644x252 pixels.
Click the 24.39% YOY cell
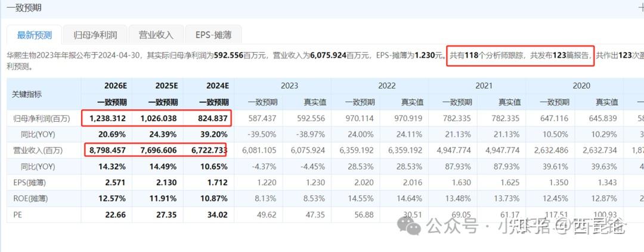pyautogui.click(x=162, y=134)
